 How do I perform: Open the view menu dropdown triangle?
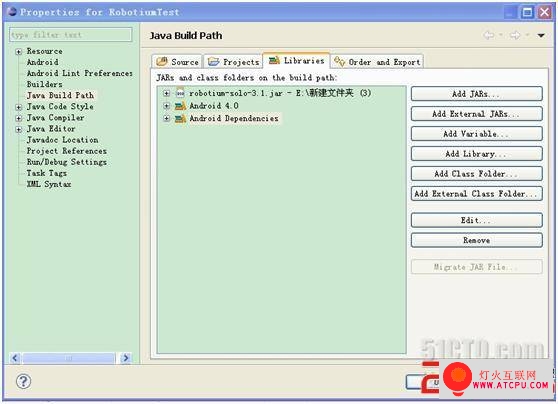click(541, 36)
